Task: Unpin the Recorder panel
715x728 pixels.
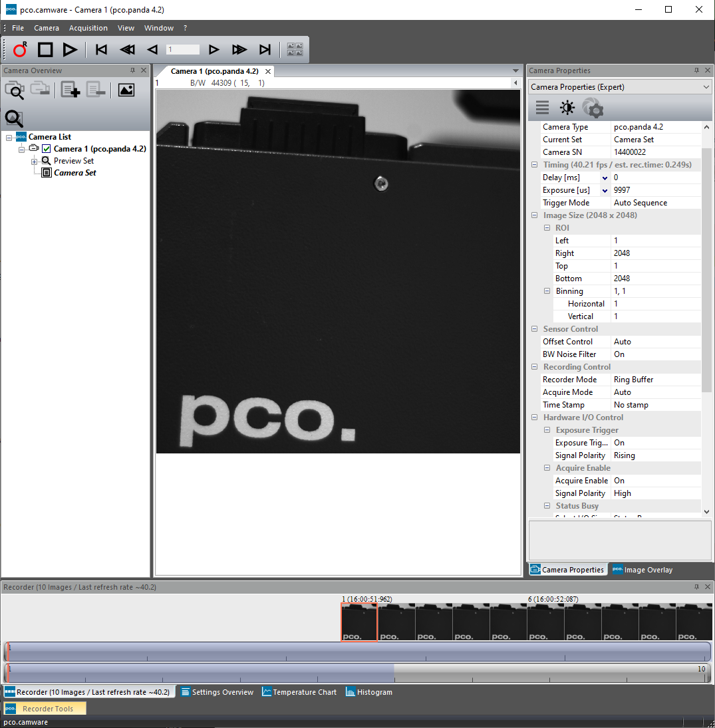Action: click(x=696, y=586)
